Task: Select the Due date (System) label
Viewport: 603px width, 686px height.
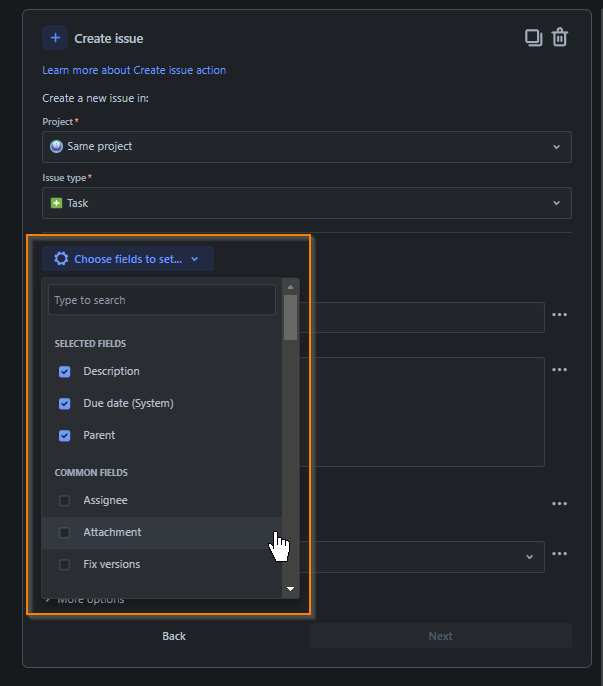Action: point(128,403)
